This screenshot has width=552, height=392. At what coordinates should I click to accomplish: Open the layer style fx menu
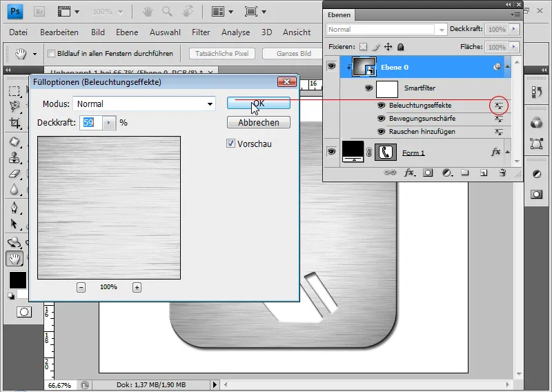click(x=409, y=173)
